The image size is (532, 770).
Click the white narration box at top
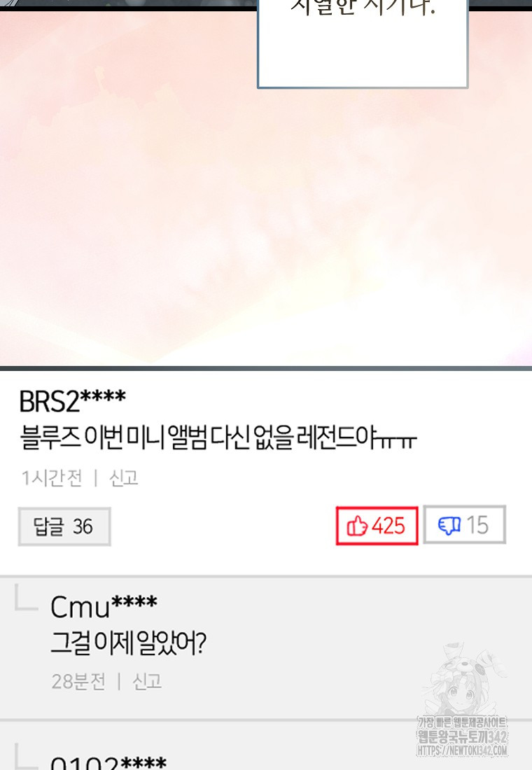pyautogui.click(x=363, y=44)
